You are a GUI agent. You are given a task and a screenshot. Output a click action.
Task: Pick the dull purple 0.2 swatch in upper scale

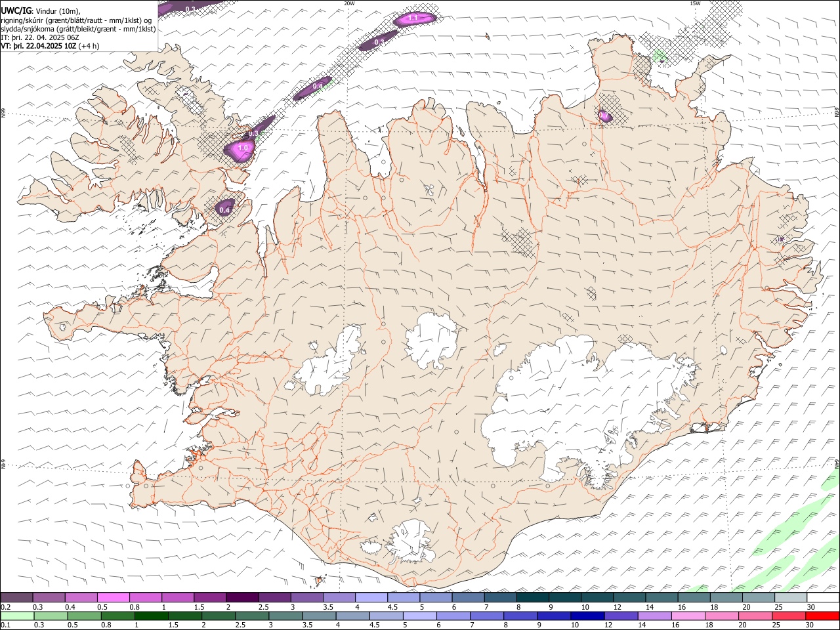(x=16, y=597)
